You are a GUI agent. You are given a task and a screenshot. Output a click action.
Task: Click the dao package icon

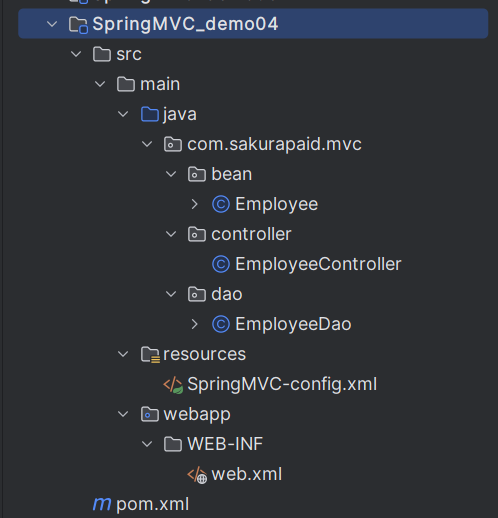coord(197,294)
